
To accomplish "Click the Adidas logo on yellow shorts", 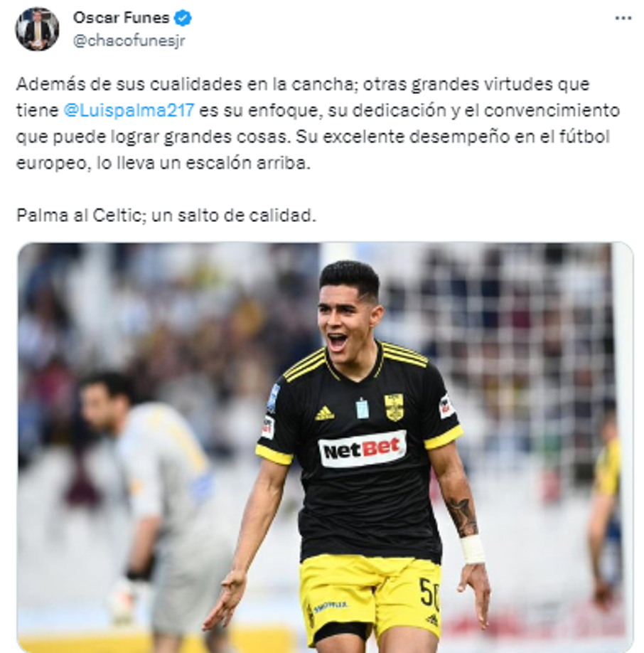I will coord(433,620).
